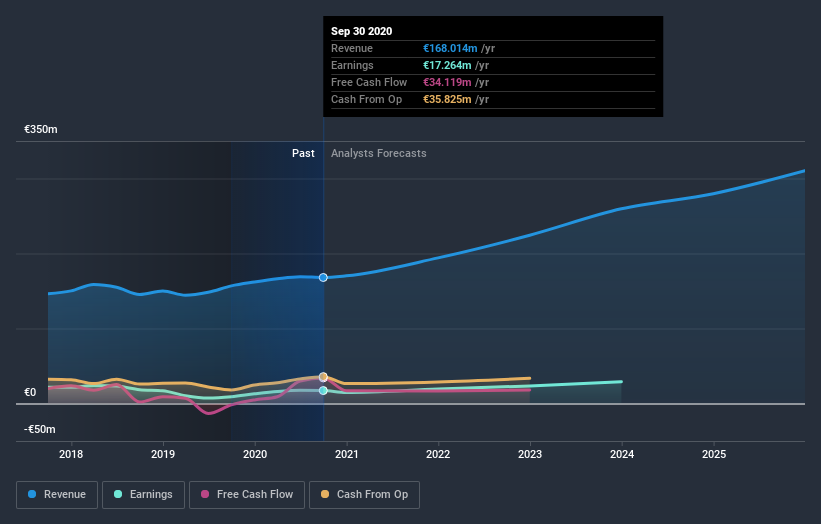
Task: Click the Analysts Forecasts label
Action: [x=379, y=153]
